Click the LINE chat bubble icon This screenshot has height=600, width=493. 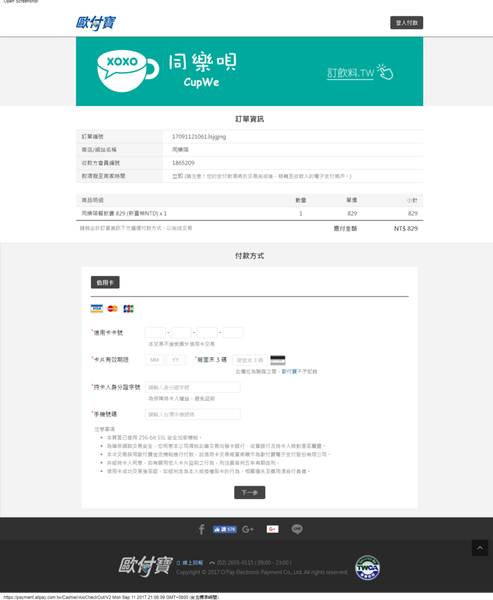[x=297, y=529]
